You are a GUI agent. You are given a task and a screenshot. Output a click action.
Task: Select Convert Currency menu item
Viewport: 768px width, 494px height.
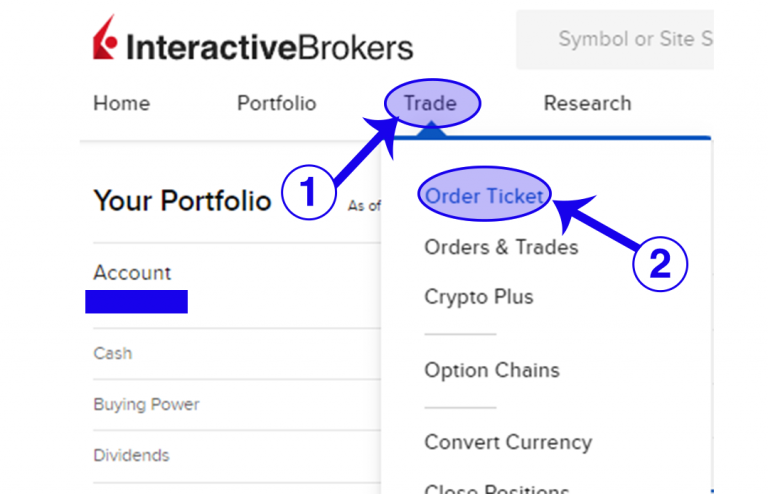pyautogui.click(x=508, y=442)
